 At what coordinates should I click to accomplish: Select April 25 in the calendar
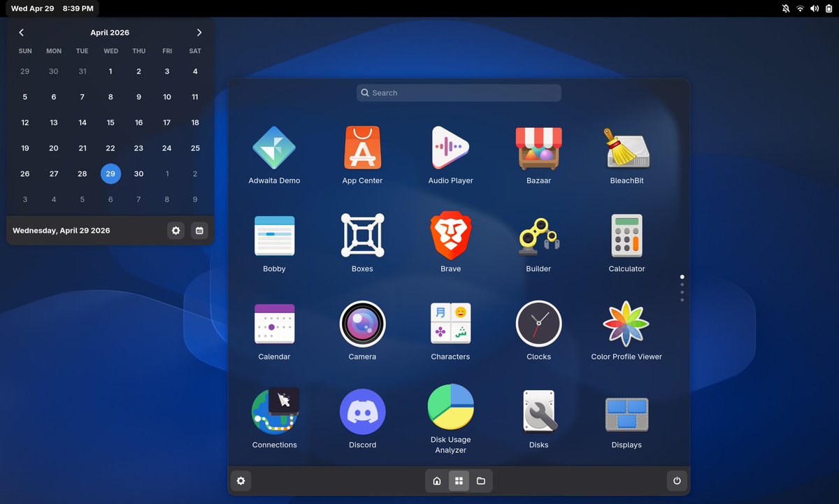[x=195, y=148]
